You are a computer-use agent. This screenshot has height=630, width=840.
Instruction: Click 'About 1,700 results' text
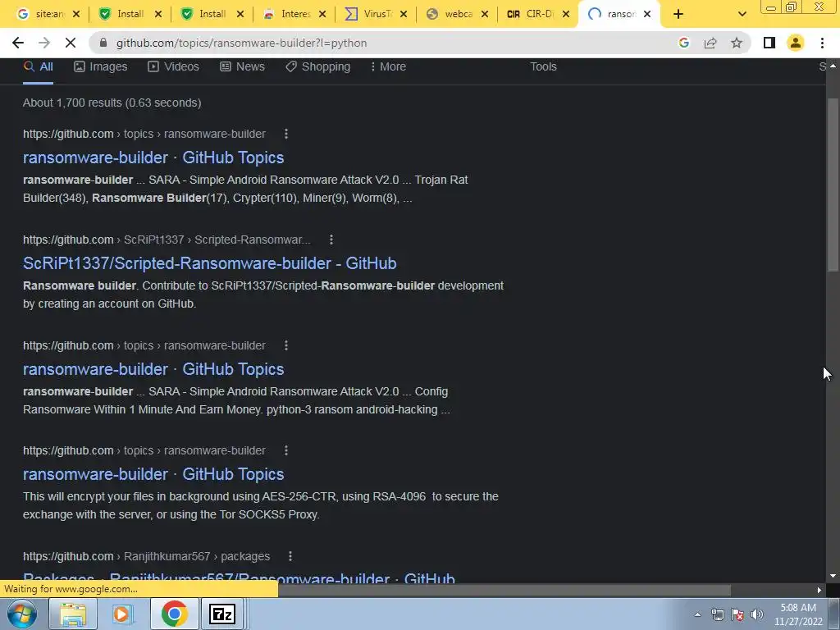coord(112,103)
